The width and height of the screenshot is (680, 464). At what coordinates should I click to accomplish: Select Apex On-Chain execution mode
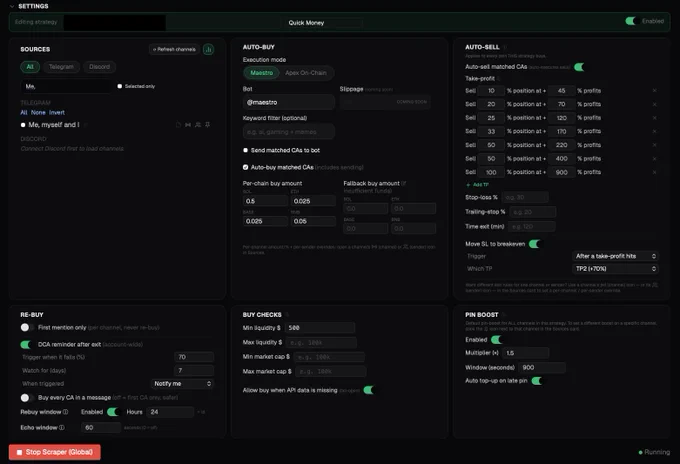306,73
